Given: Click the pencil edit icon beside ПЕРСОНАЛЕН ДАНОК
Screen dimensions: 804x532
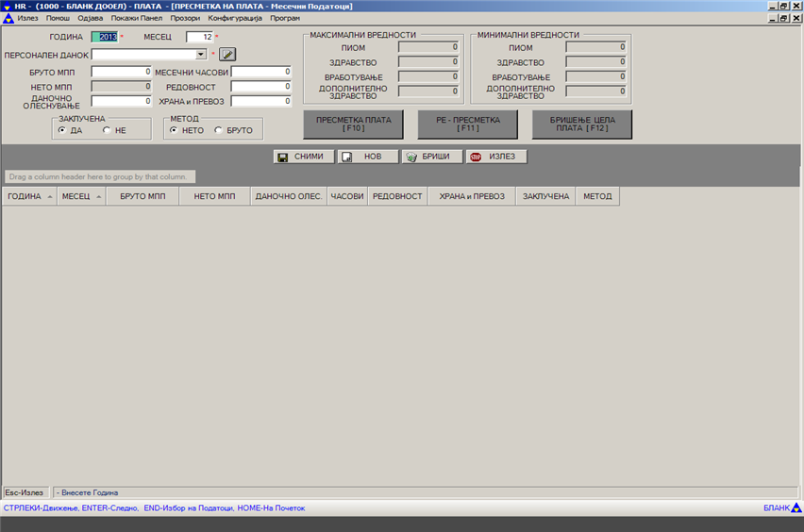Looking at the screenshot, I should click(226, 55).
